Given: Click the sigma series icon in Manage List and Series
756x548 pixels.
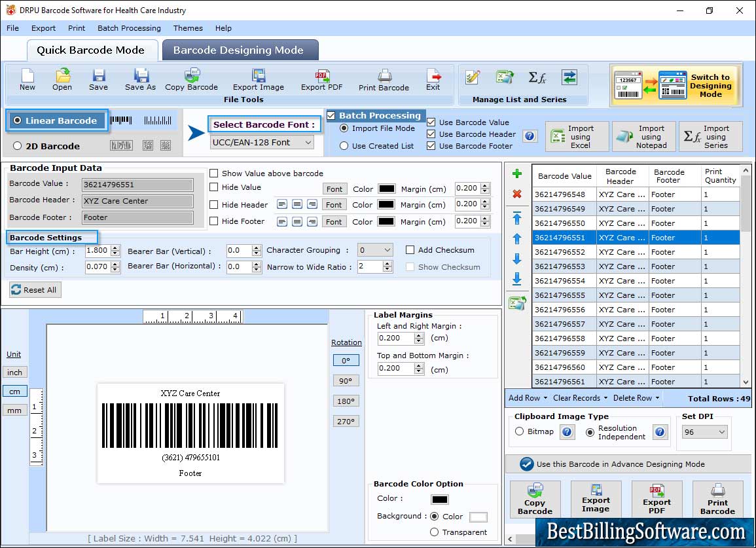Looking at the screenshot, I should (x=537, y=77).
